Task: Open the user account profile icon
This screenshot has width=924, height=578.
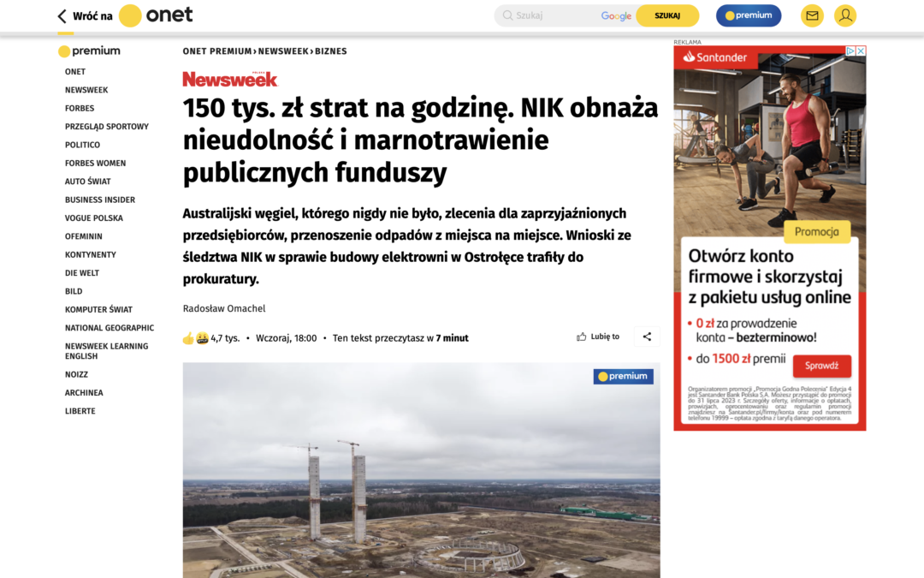Action: (845, 16)
